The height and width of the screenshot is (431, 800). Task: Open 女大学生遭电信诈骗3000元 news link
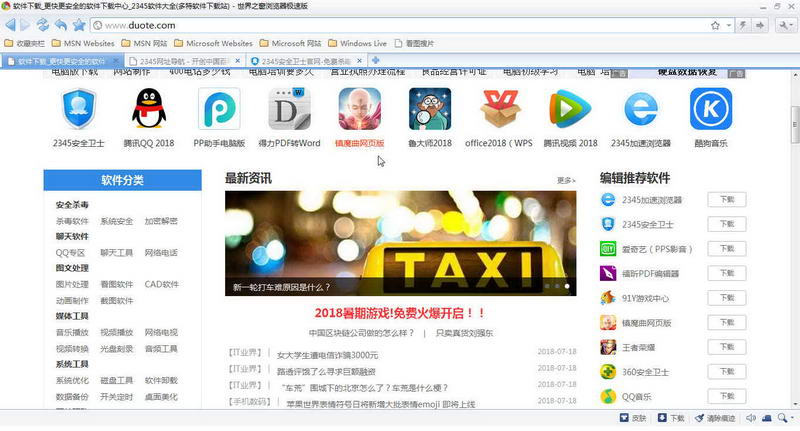coord(327,355)
